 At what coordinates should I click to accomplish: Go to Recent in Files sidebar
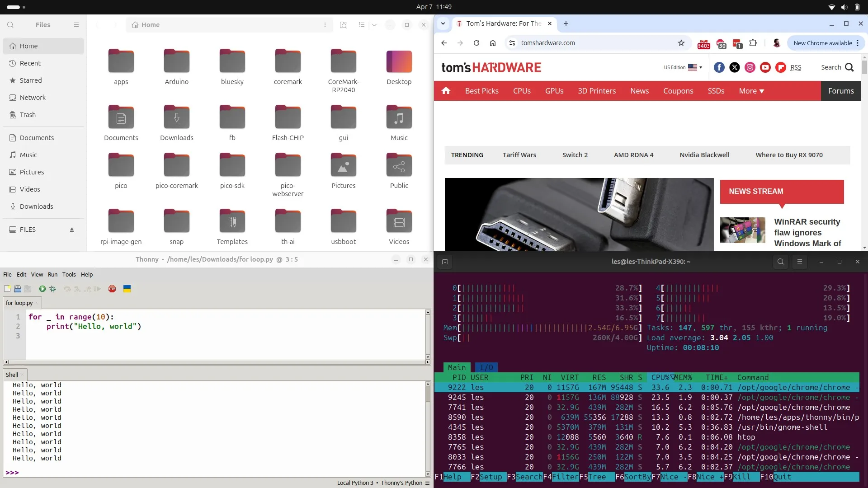43,63
